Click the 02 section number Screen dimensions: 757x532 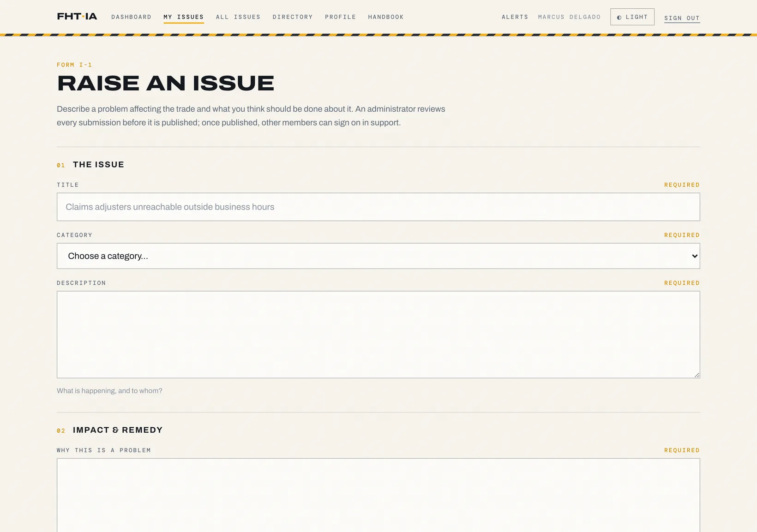tap(61, 430)
